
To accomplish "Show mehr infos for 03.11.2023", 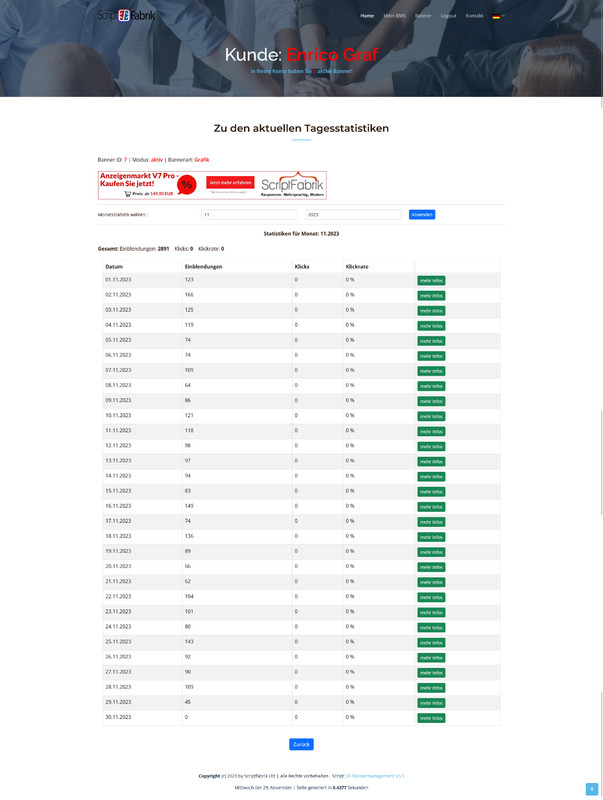I will [x=431, y=311].
